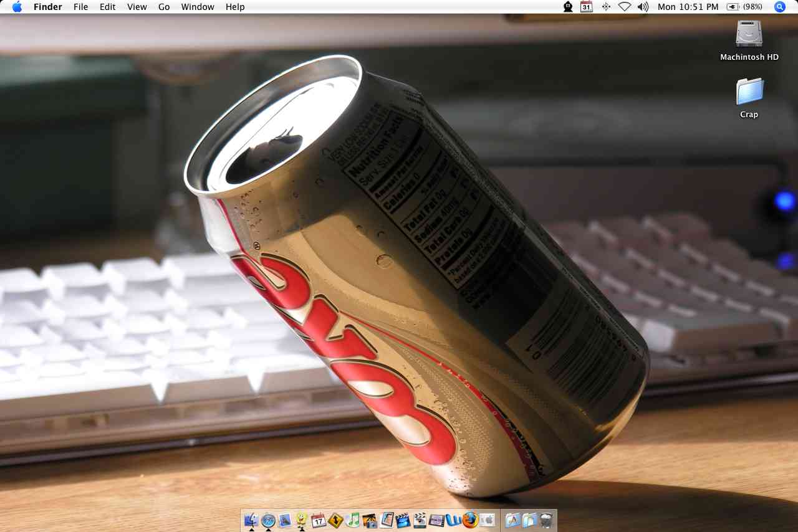The width and height of the screenshot is (798, 532).
Task: Launch iMovie clapperboard with star icon
Action: pyautogui.click(x=403, y=520)
